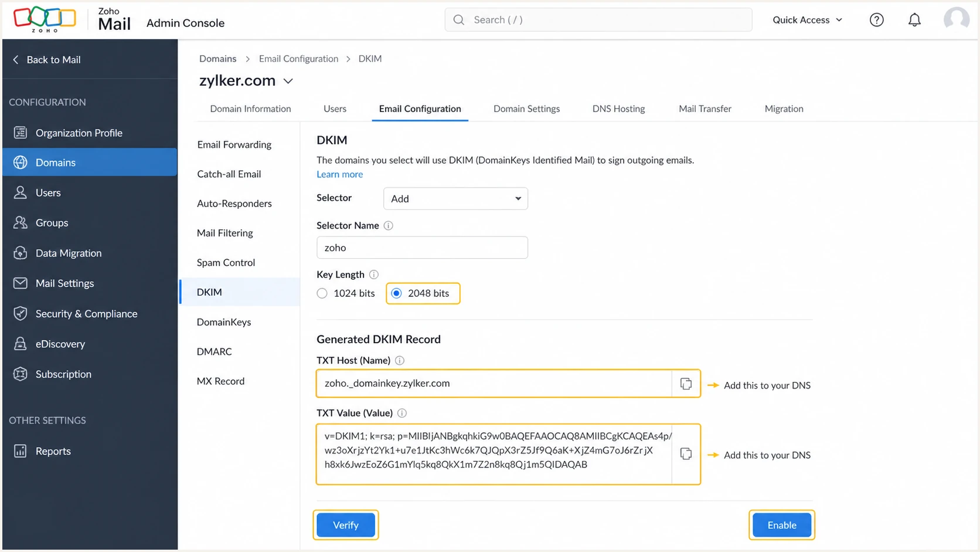Viewport: 980px width, 552px height.
Task: Click the Subscription icon
Action: pyautogui.click(x=21, y=374)
